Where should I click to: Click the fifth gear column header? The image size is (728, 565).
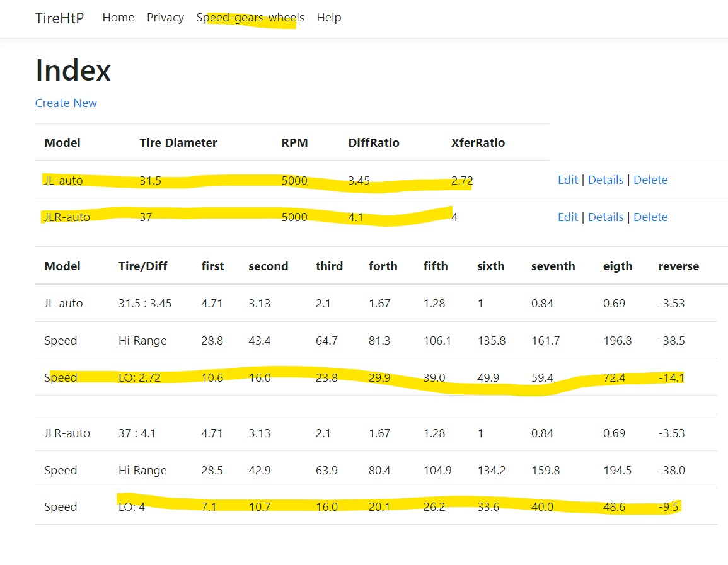436,266
